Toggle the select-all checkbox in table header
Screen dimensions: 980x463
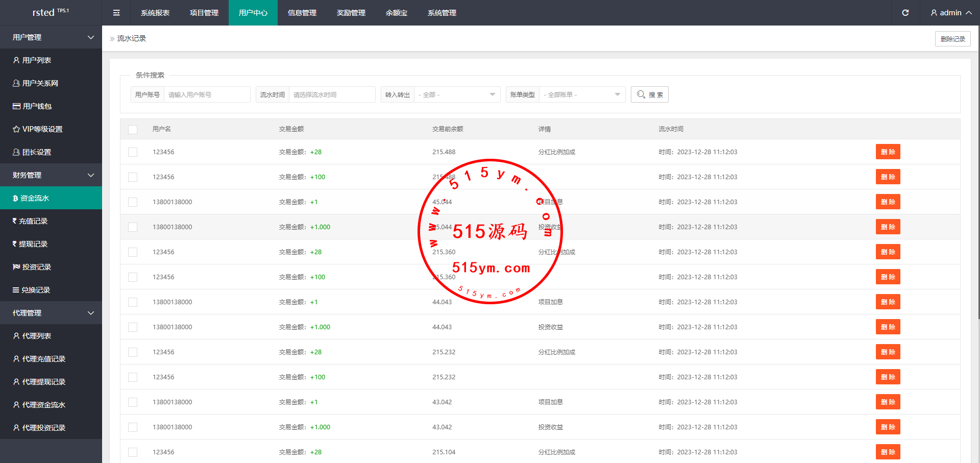coord(133,129)
